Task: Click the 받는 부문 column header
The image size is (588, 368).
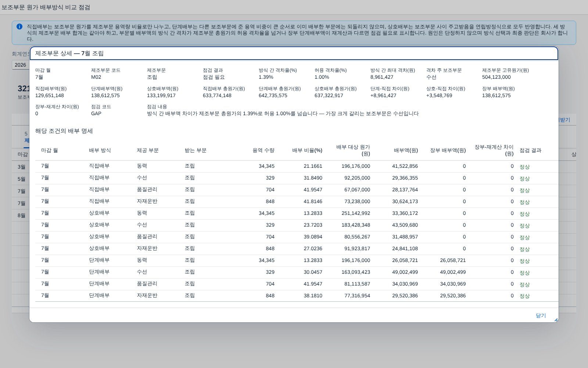Action: click(196, 151)
